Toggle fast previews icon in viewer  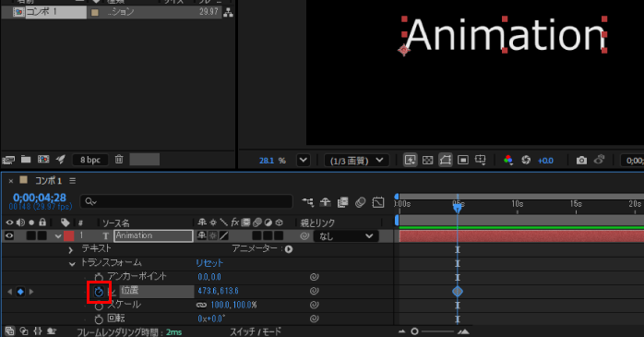pyautogui.click(x=410, y=160)
